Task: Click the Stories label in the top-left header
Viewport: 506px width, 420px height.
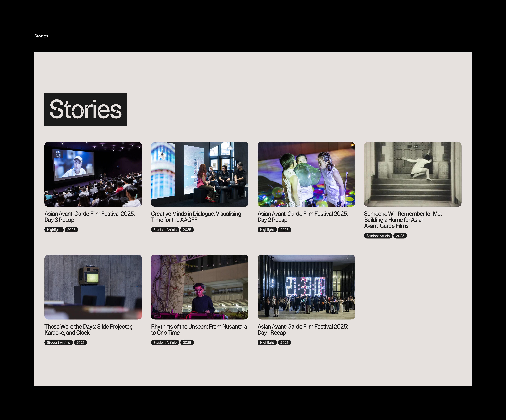Action: pos(41,36)
